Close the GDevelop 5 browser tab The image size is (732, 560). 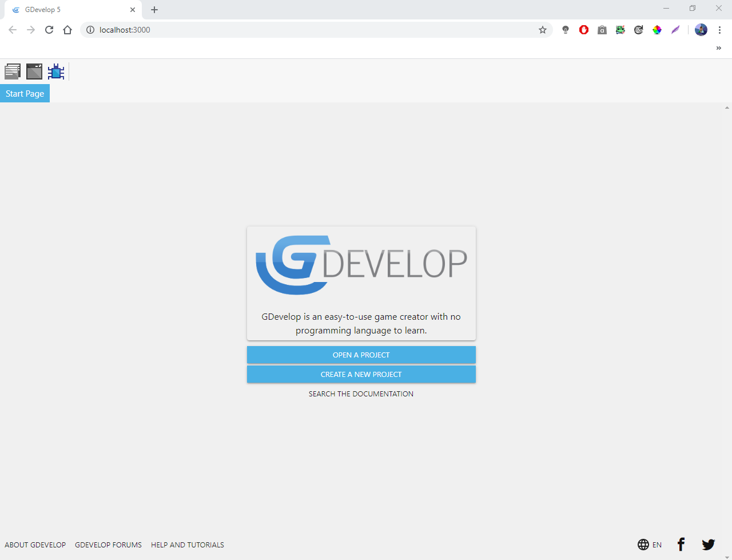[133, 10]
